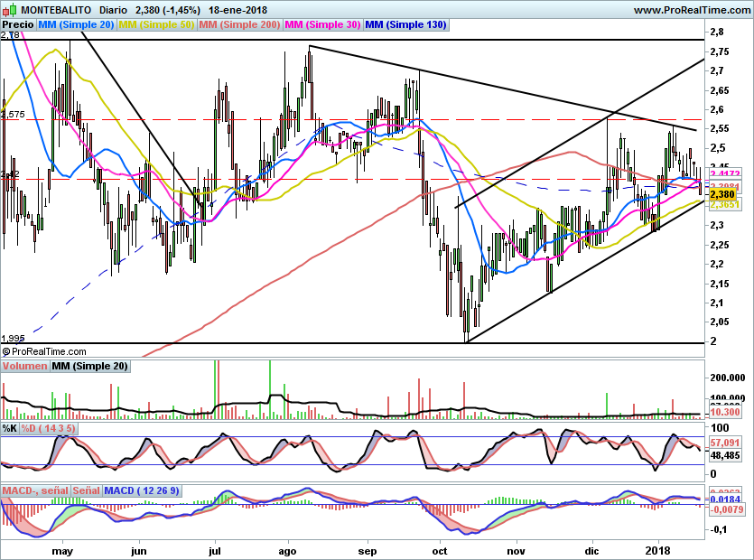Open the %D (14 3 5) stochastic settings
The image size is (754, 560).
[50, 427]
